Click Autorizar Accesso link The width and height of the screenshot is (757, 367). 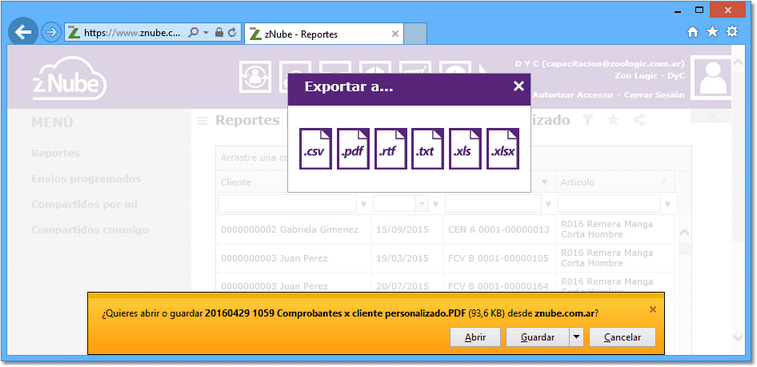point(573,95)
